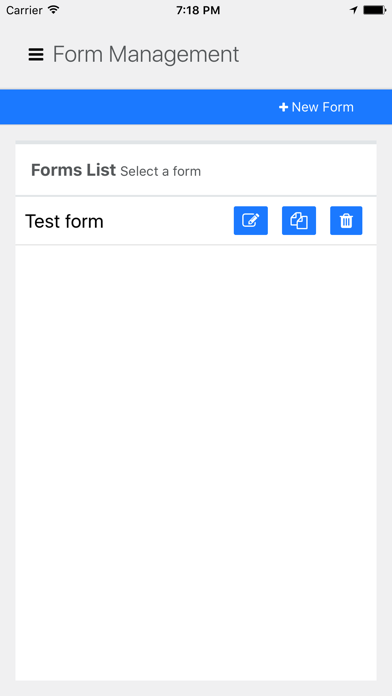Viewport: 392px width, 696px height.
Task: Tap the gray header area right of title
Action: 315,55
